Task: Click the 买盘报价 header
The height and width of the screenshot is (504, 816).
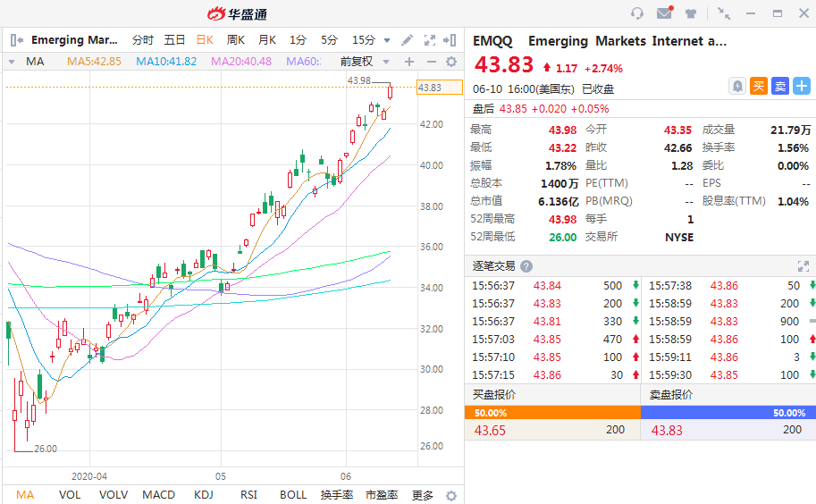Action: pos(494,395)
